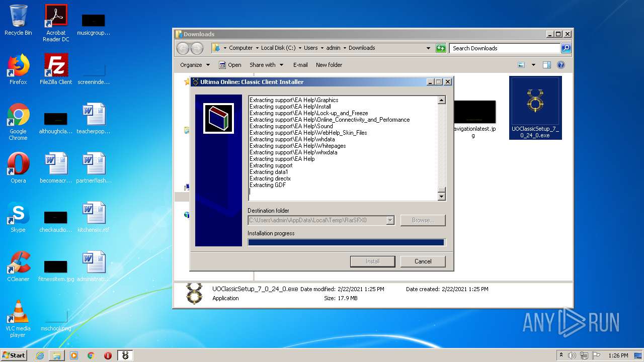644x362 pixels.
Task: Click network tray icon
Action: click(x=584, y=355)
